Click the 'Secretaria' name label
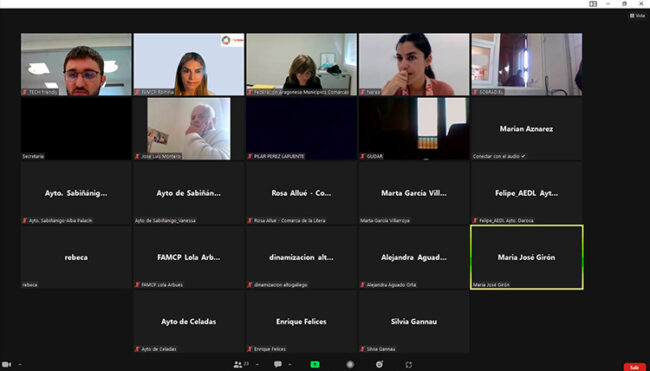 coord(33,156)
